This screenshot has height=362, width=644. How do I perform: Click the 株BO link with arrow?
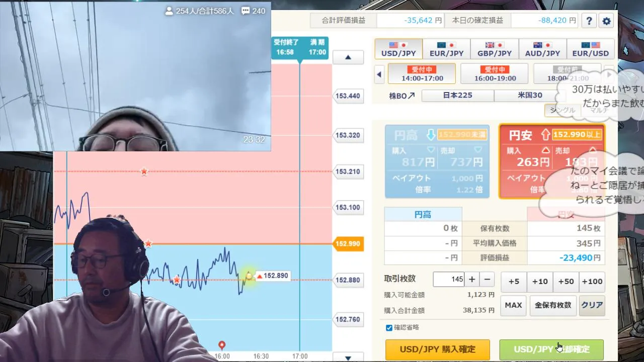click(402, 96)
